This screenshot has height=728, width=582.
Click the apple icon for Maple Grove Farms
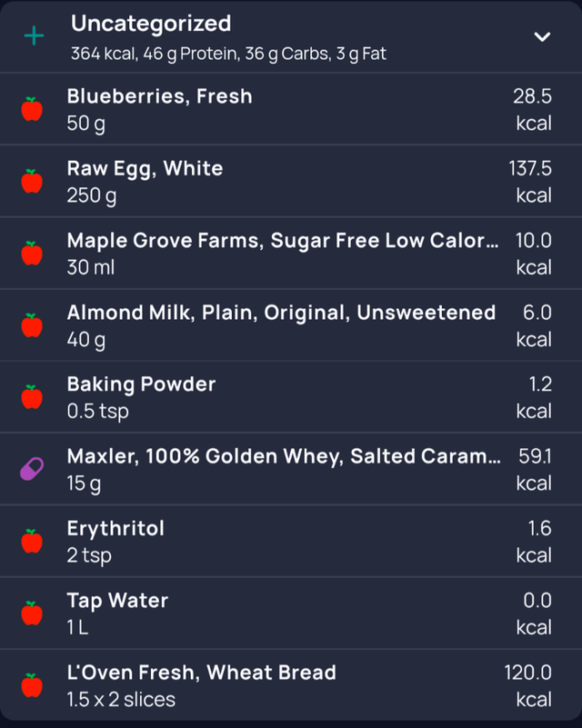tap(32, 253)
